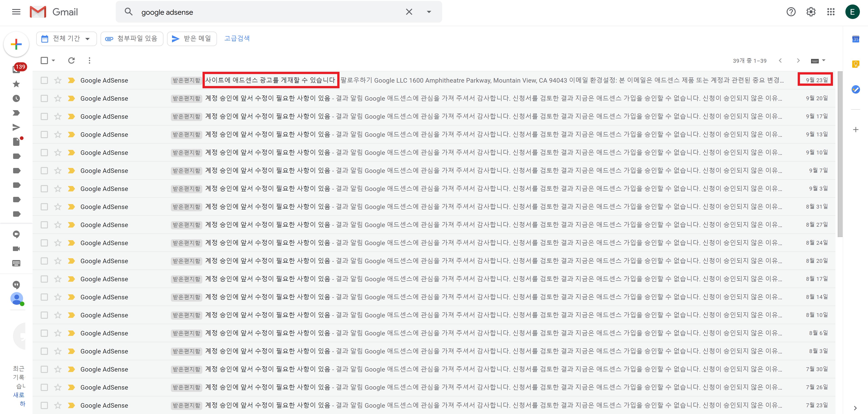
Task: Check the checkbox for September 23 email
Action: click(x=44, y=80)
